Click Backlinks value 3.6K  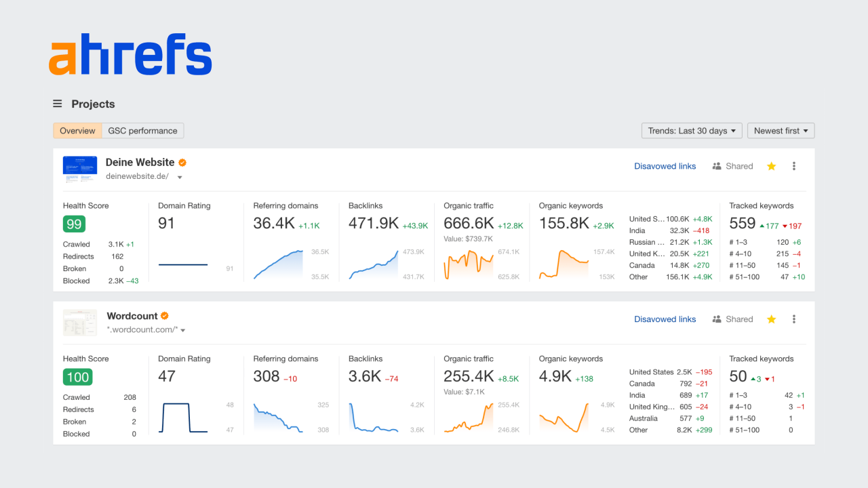tap(365, 376)
